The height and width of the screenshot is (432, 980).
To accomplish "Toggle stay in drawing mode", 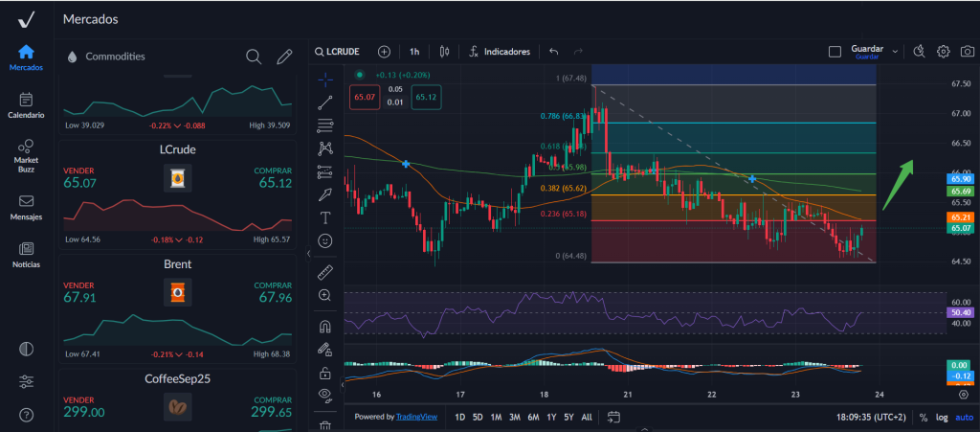I will (x=325, y=350).
